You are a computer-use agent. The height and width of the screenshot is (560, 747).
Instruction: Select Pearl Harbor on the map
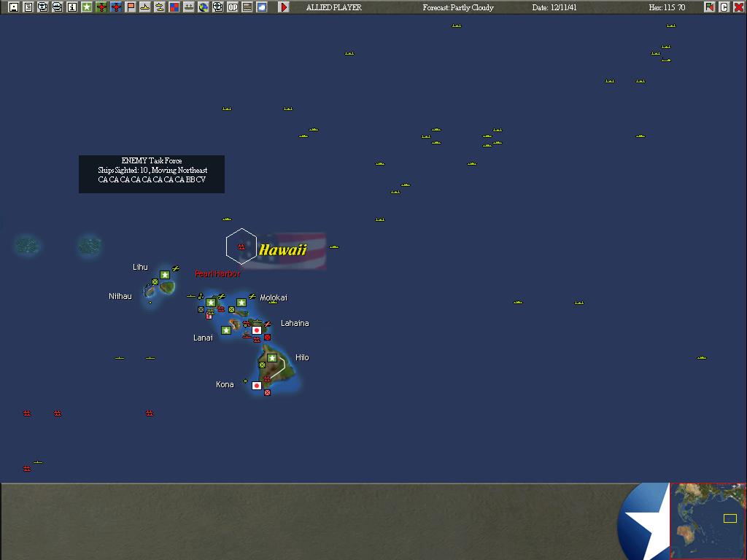(x=241, y=246)
